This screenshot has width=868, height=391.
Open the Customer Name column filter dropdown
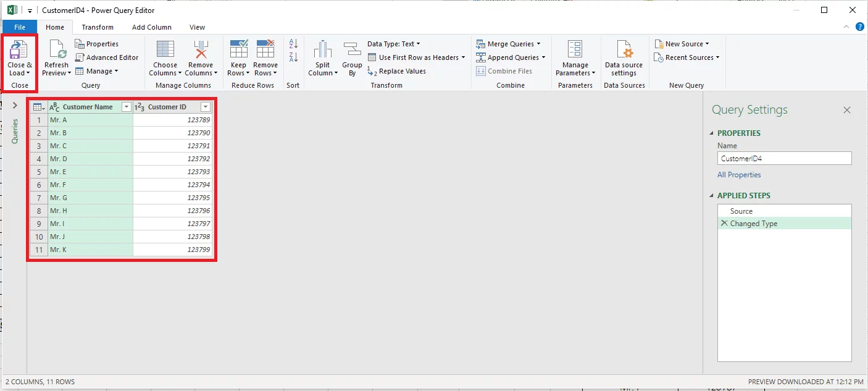(127, 107)
